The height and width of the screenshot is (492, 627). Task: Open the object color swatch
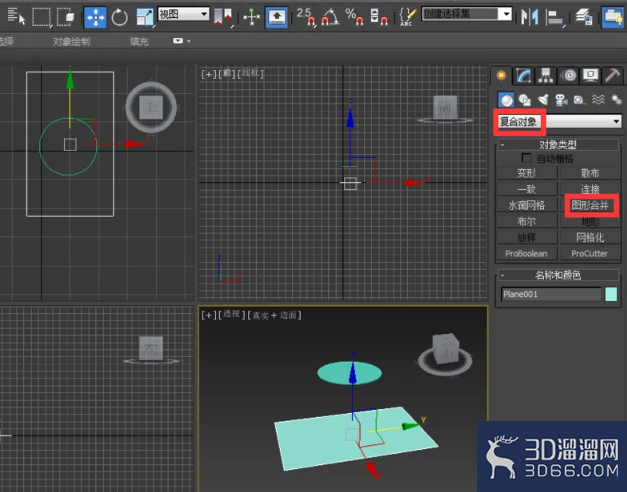coord(611,294)
